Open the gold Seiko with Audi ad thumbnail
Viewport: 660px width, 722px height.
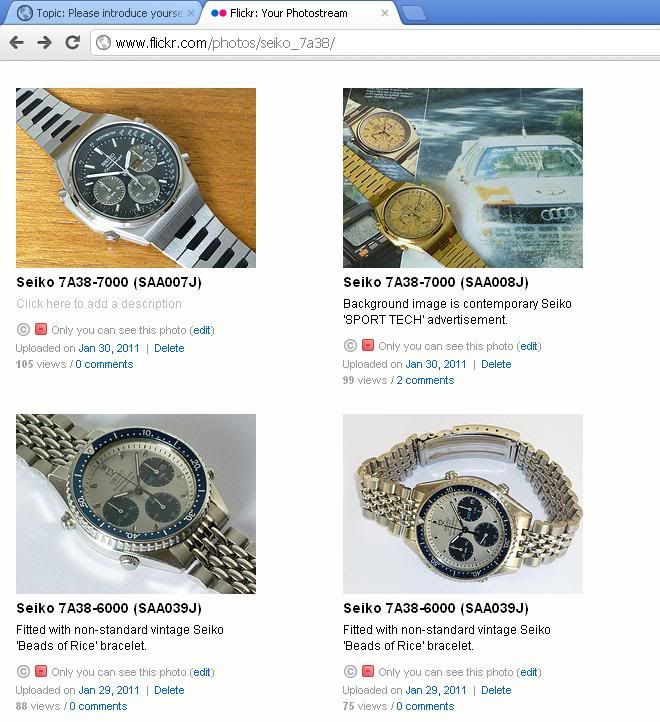pos(463,178)
